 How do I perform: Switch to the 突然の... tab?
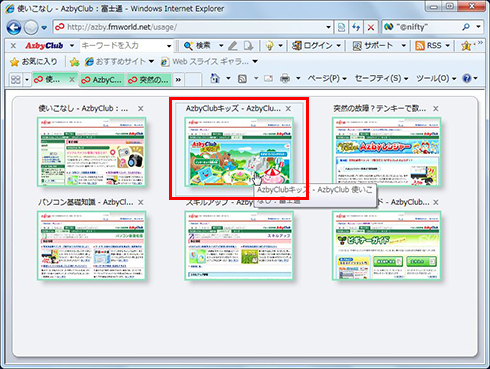[149, 80]
